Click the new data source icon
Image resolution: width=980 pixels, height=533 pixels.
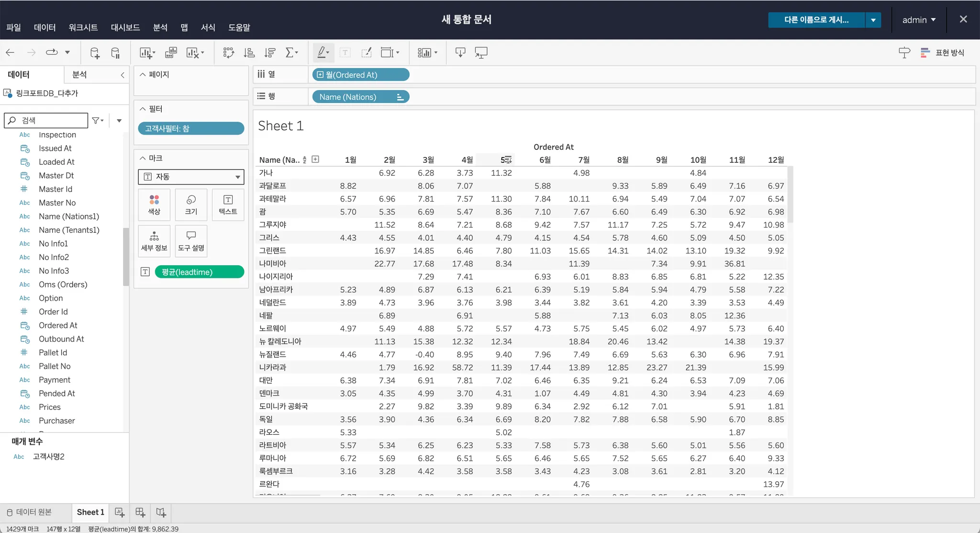[95, 53]
